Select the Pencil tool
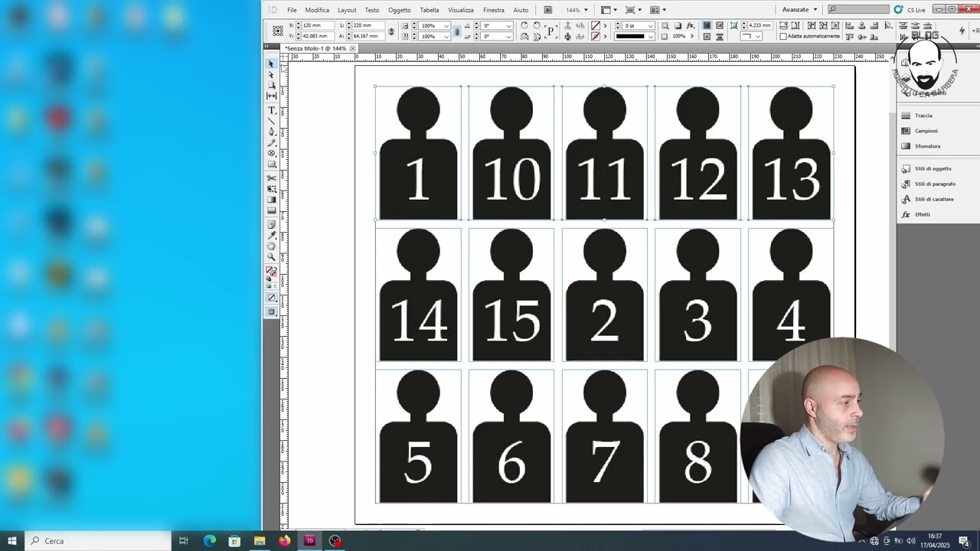This screenshot has width=980, height=551. (x=271, y=143)
